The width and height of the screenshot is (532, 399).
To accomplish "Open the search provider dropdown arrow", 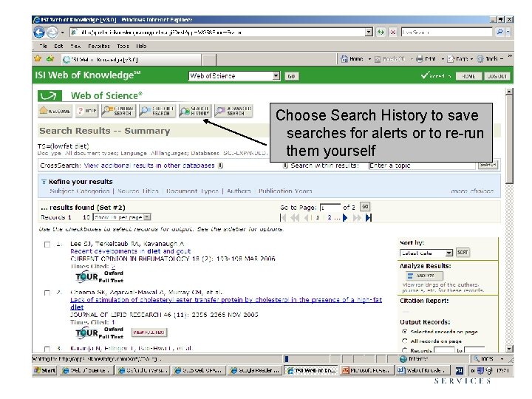I will tap(508, 33).
